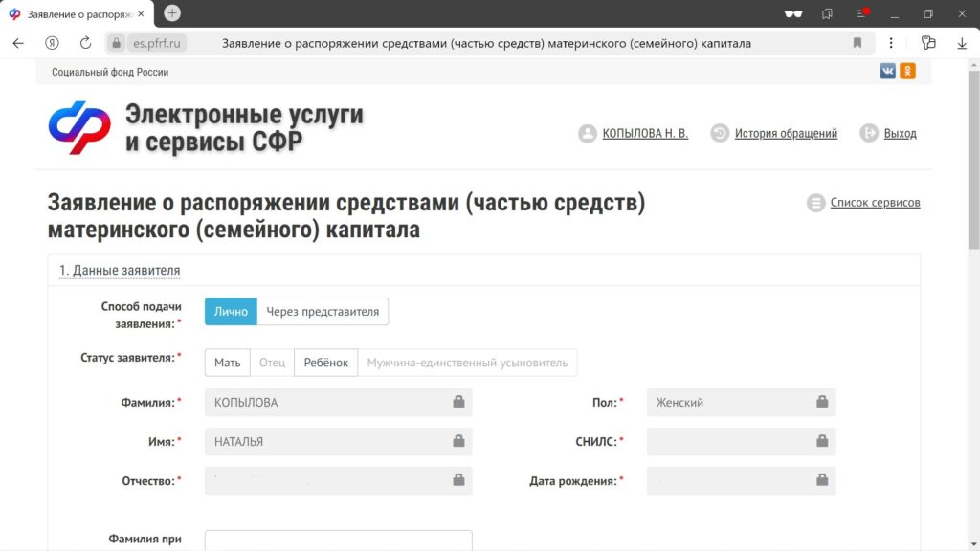Image resolution: width=980 pixels, height=551 pixels.
Task: Click the incognito glasses icon
Action: click(793, 13)
